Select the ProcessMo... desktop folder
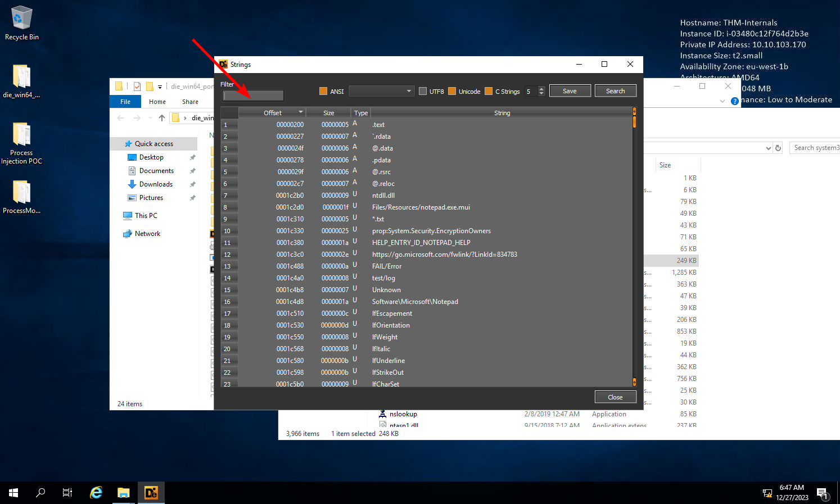Image resolution: width=840 pixels, height=504 pixels. [x=21, y=197]
